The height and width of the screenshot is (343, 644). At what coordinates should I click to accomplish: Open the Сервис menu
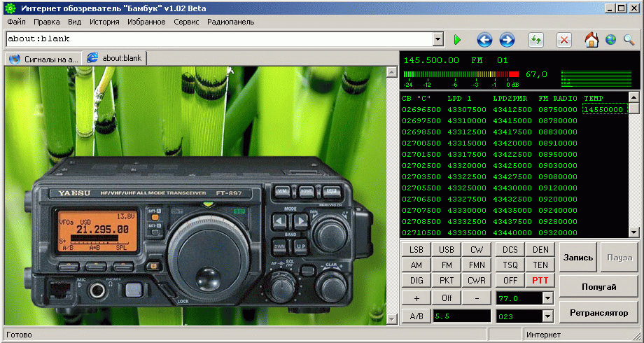pos(186,22)
